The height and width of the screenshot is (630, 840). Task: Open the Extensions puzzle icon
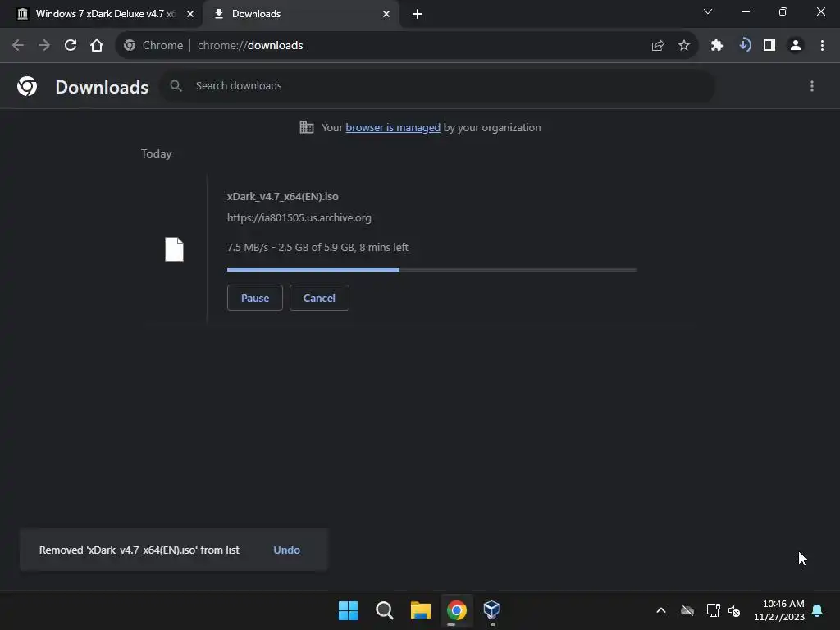[x=717, y=46]
